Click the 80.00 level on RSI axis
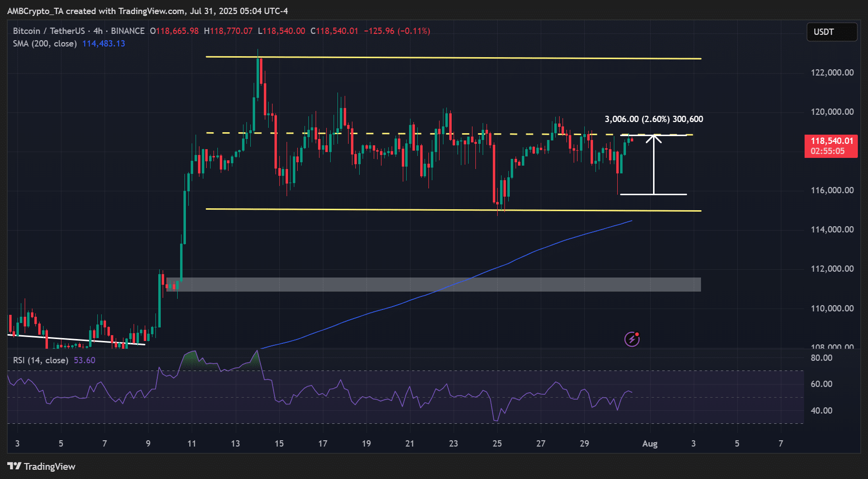This screenshot has height=479, width=868. coord(821,358)
